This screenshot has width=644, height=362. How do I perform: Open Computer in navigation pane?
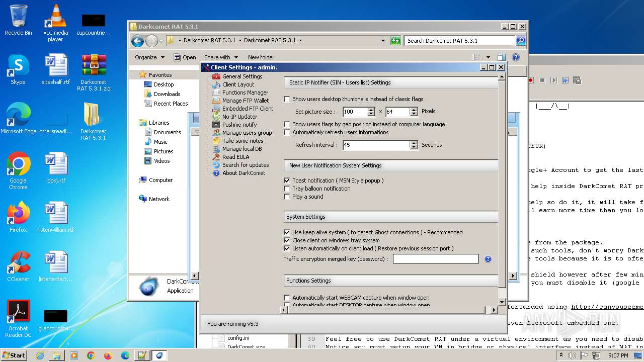(155, 180)
